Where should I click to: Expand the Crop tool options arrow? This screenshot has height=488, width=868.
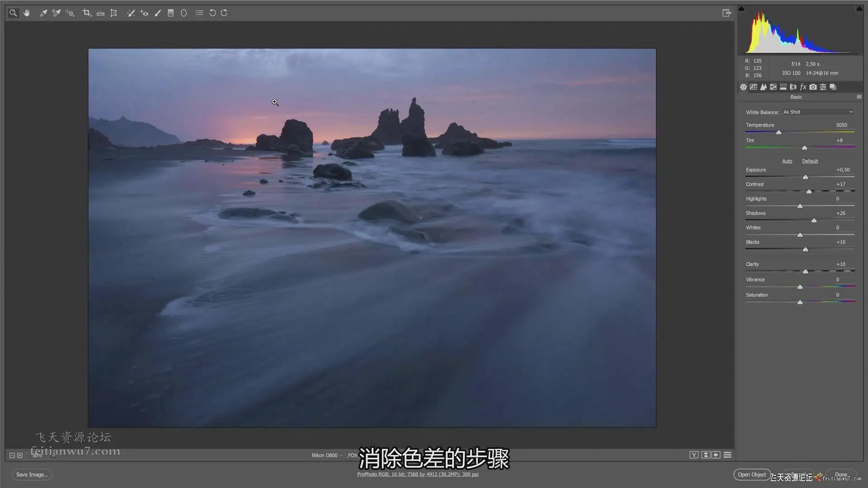91,16
